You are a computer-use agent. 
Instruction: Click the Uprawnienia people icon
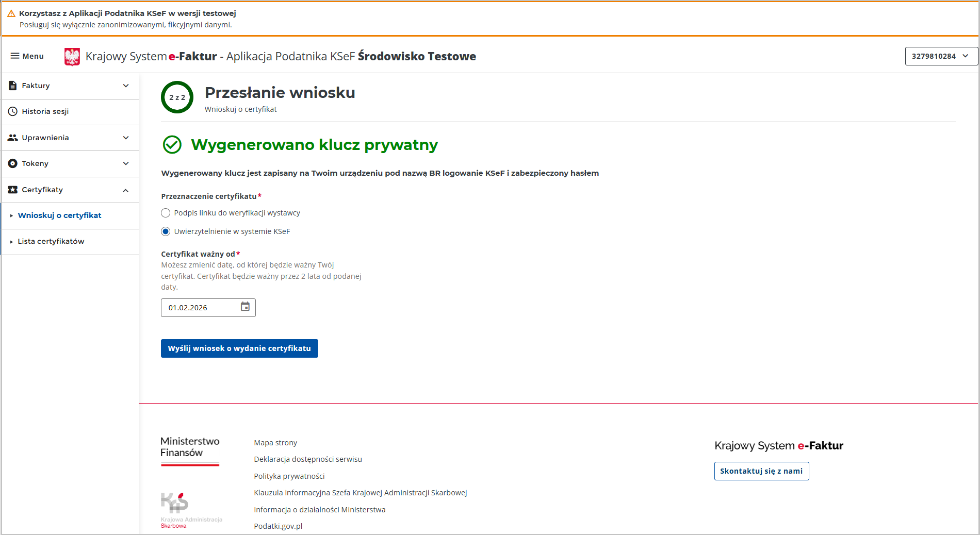[13, 138]
